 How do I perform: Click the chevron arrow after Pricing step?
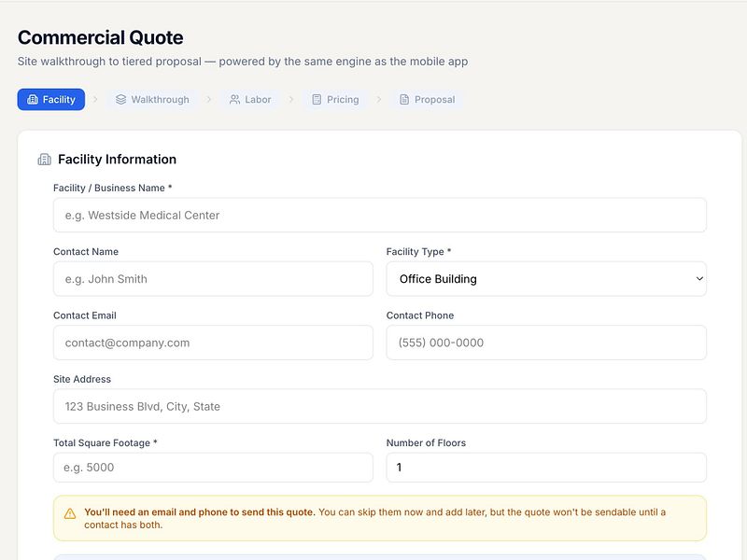pyautogui.click(x=379, y=100)
